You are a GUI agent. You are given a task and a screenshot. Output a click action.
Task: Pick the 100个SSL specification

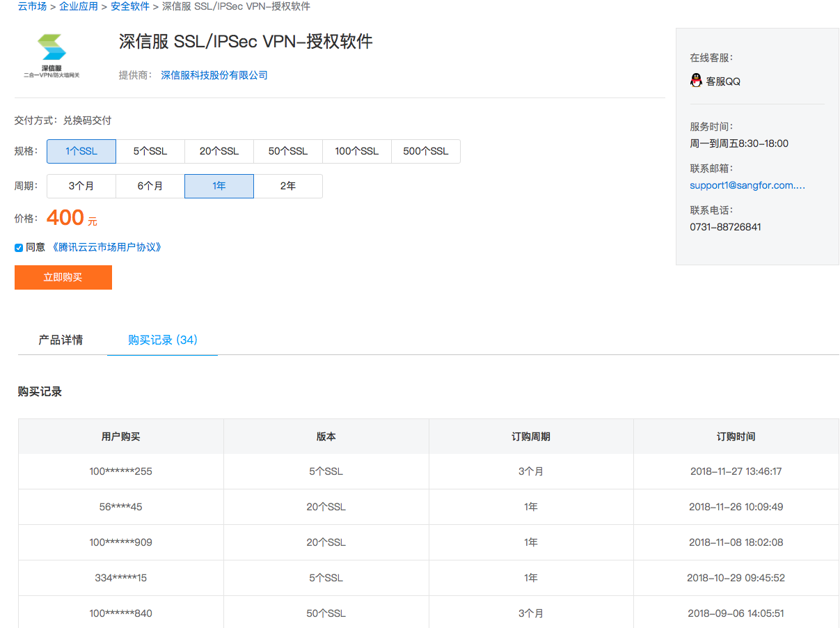click(x=357, y=151)
